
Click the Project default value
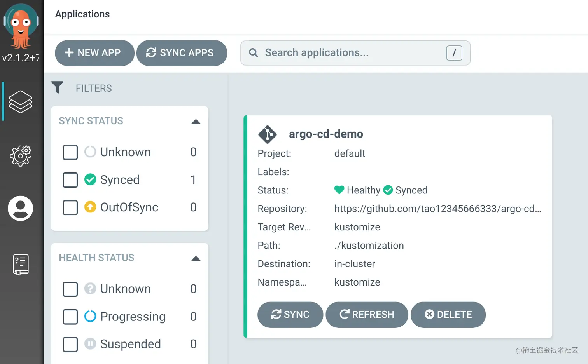[350, 153]
